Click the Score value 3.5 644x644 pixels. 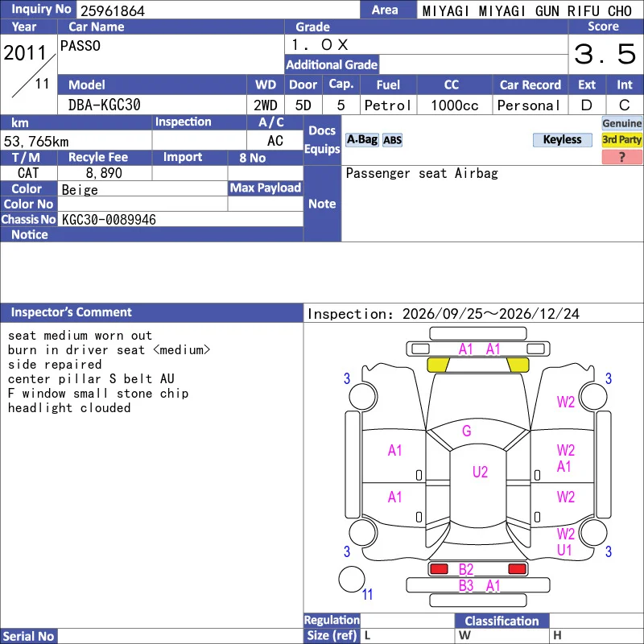click(605, 54)
